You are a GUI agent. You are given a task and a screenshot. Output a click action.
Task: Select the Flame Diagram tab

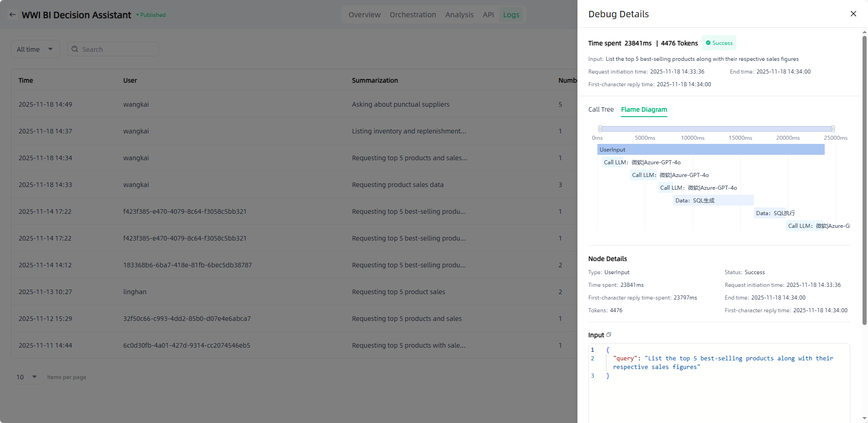coord(644,109)
